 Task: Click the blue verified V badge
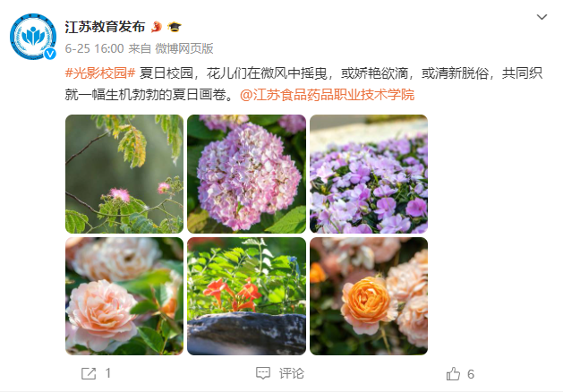tap(50, 54)
